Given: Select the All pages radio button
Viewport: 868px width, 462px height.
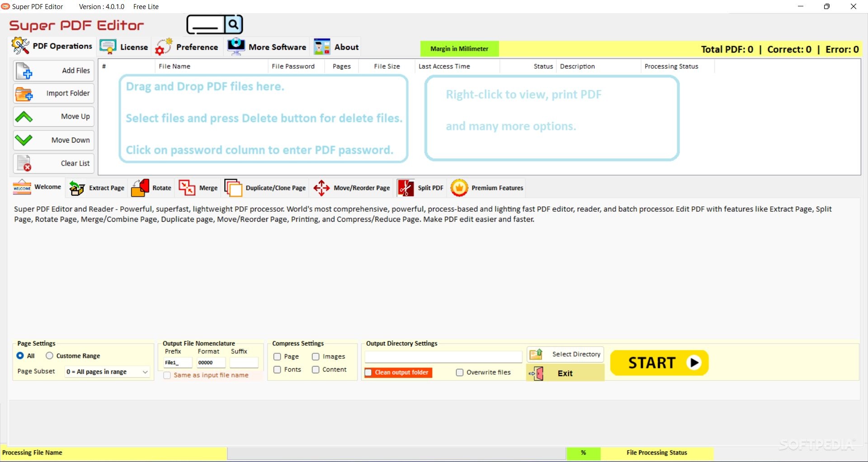Looking at the screenshot, I should (20, 356).
